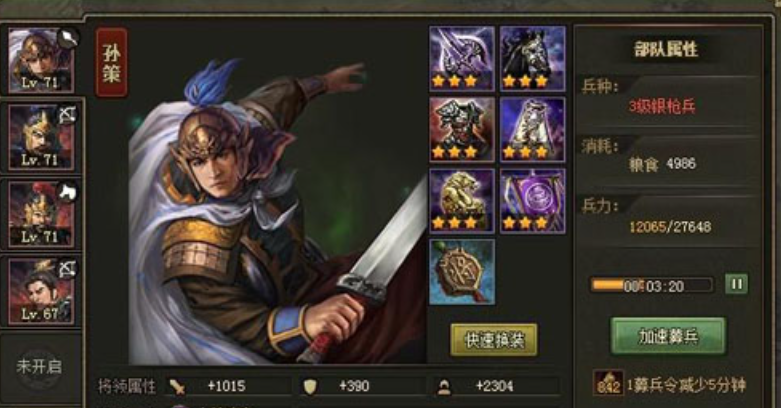Open the red armor equipment slot

462,130
